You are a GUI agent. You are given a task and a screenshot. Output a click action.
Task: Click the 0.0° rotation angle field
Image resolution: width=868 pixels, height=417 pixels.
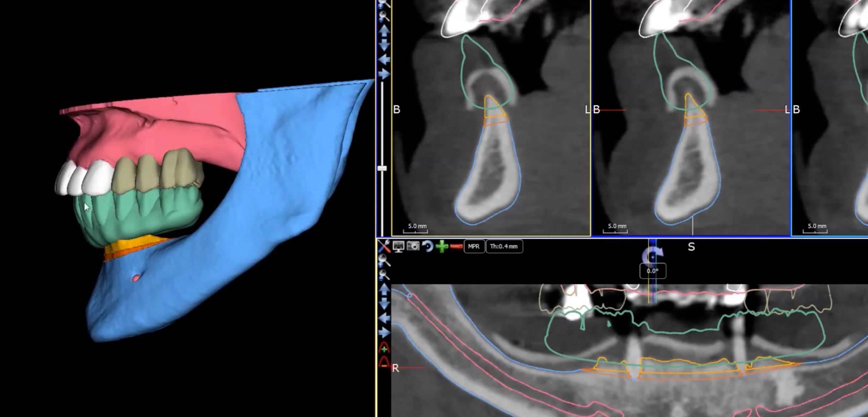(x=653, y=271)
